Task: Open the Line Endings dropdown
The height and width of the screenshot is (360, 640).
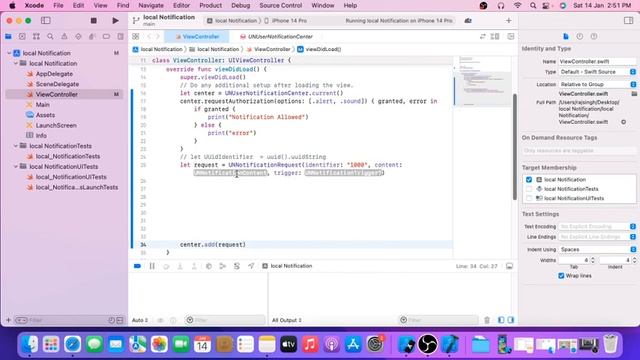Action: (597, 237)
